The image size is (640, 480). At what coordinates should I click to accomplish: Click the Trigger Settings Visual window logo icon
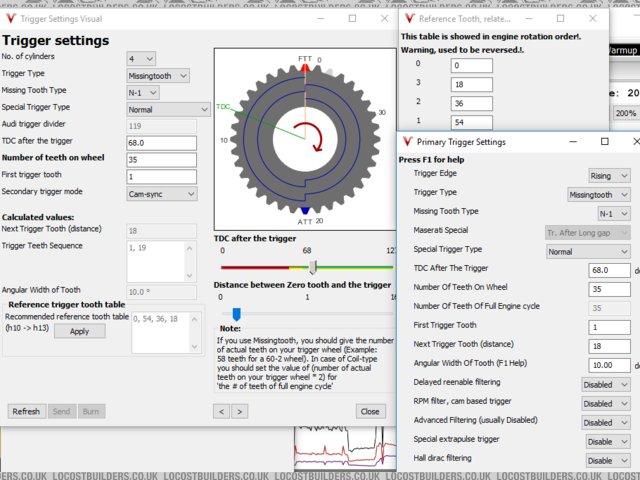pyautogui.click(x=12, y=19)
